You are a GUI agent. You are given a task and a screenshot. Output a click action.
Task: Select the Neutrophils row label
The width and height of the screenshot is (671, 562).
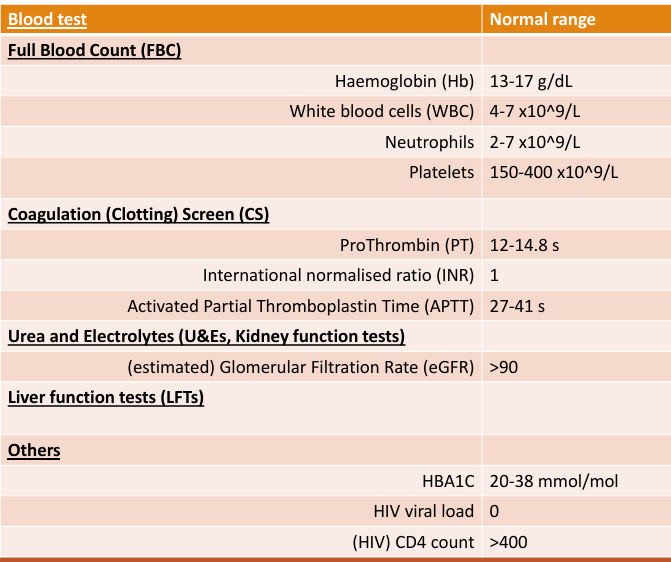429,142
